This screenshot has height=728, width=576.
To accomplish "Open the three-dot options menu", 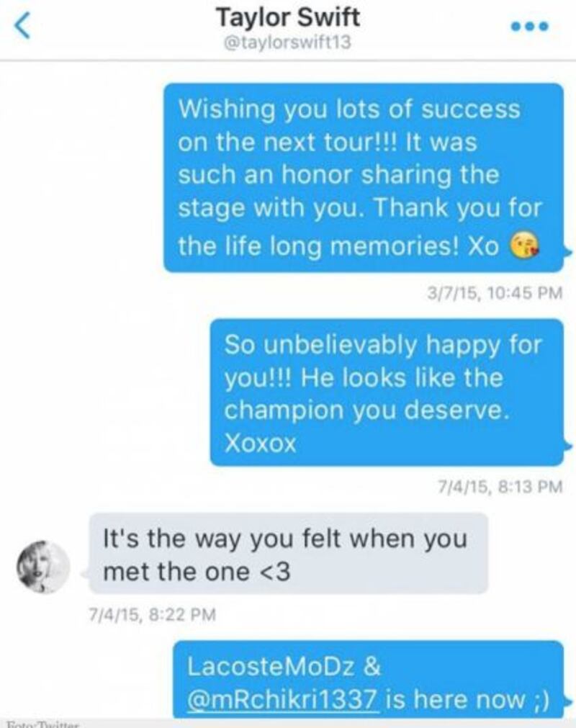I will 530,27.
